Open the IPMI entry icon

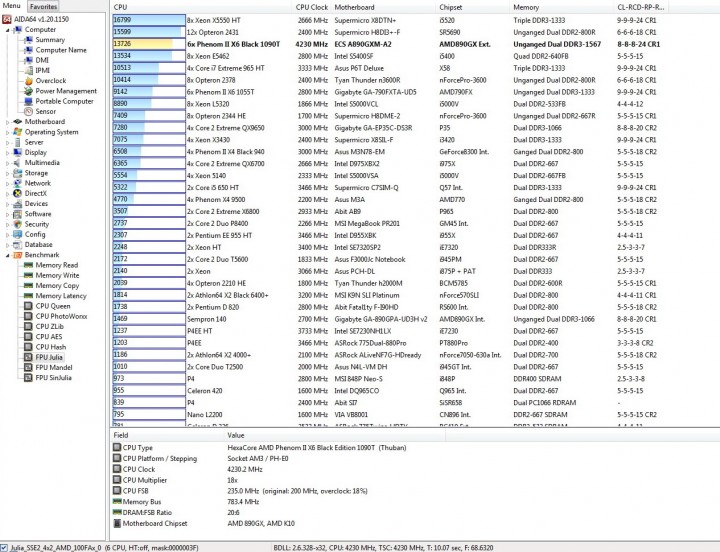[x=28, y=70]
